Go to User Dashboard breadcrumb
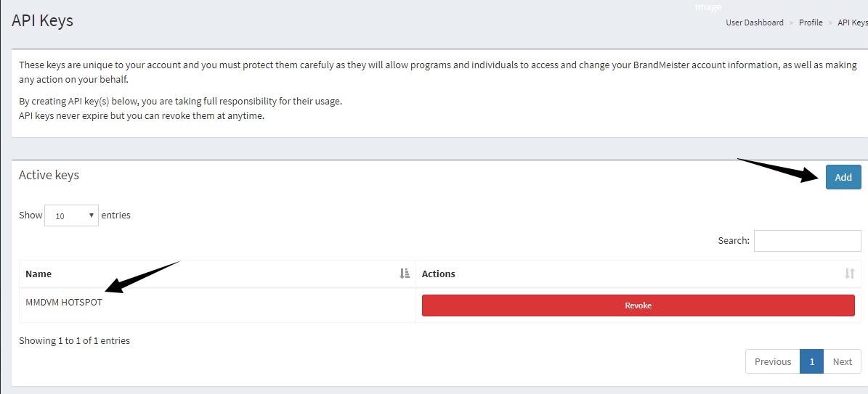This screenshot has width=868, height=394. coord(754,22)
